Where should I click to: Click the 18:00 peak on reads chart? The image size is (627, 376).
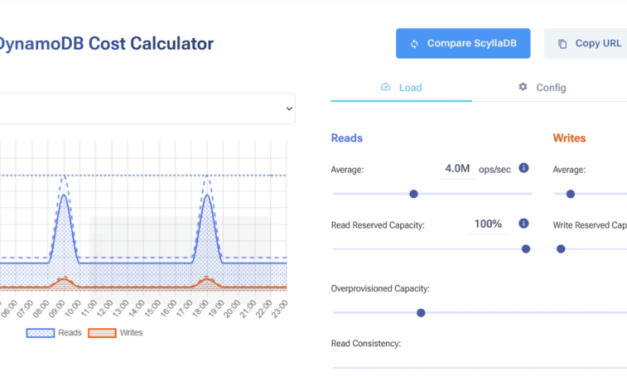click(x=207, y=195)
